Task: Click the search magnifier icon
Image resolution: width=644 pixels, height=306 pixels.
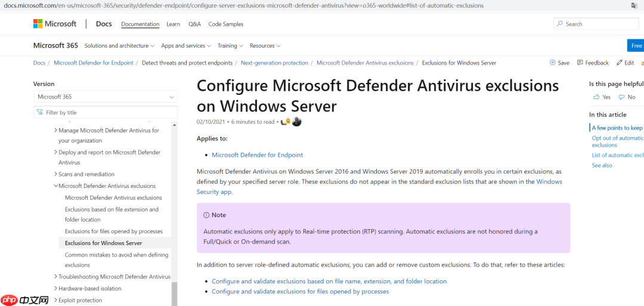Action: (x=559, y=24)
